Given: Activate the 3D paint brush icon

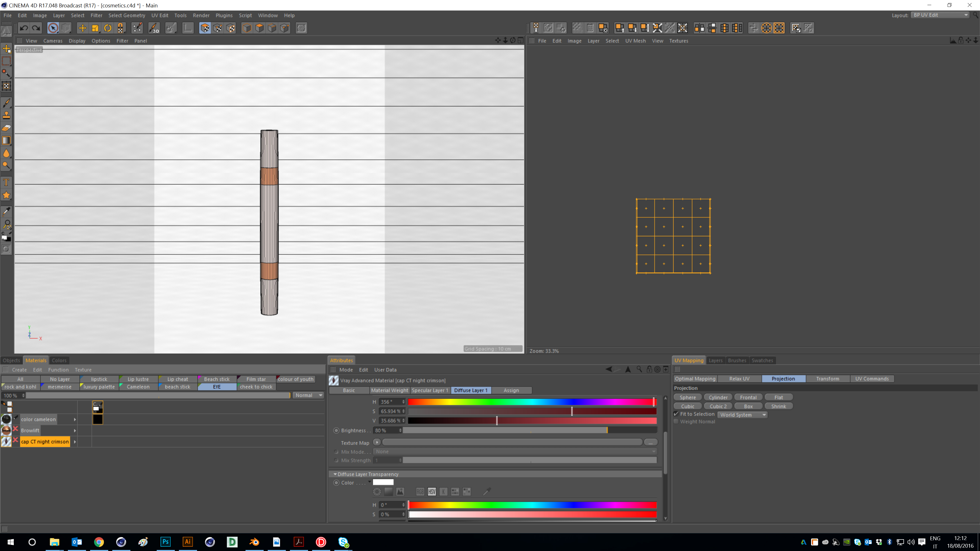Looking at the screenshot, I should 154,28.
